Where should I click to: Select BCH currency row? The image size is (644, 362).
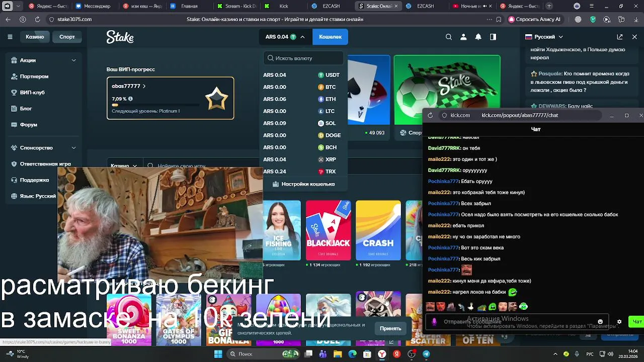click(303, 147)
